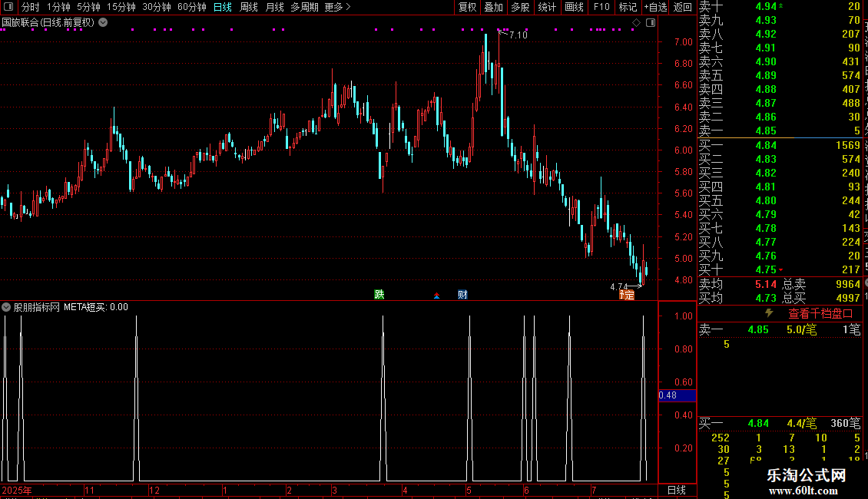868x499 pixels.
Task: Click the 4.74 low price label
Action: click(618, 287)
